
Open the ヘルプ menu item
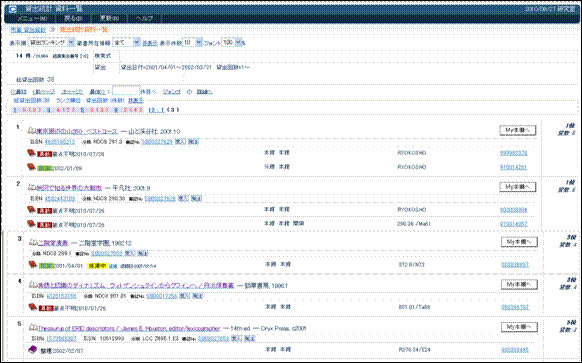(144, 18)
